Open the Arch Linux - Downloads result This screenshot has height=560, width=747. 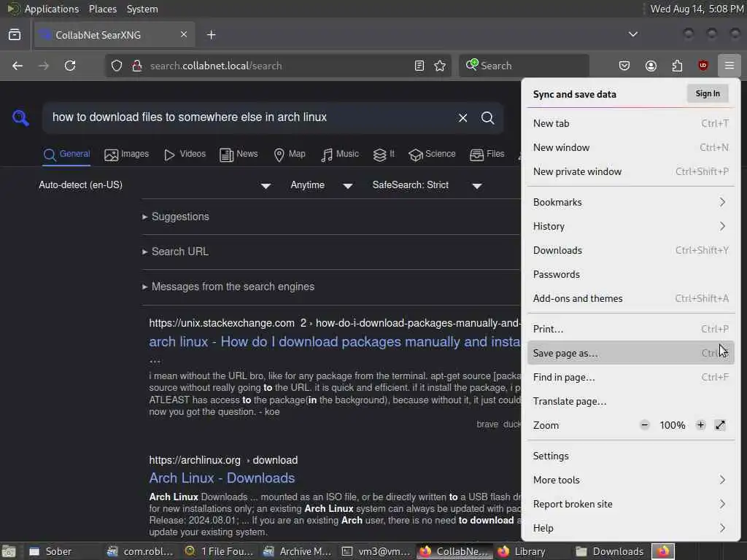[x=222, y=478]
